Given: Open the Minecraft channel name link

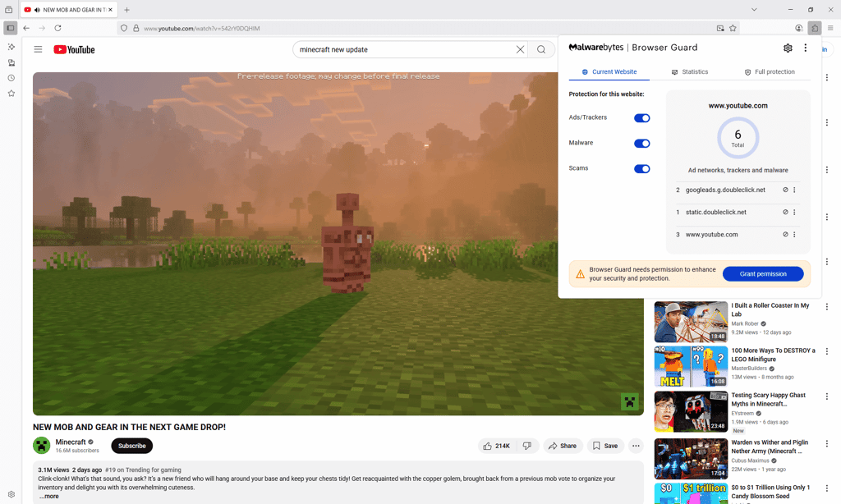Looking at the screenshot, I should [71, 442].
